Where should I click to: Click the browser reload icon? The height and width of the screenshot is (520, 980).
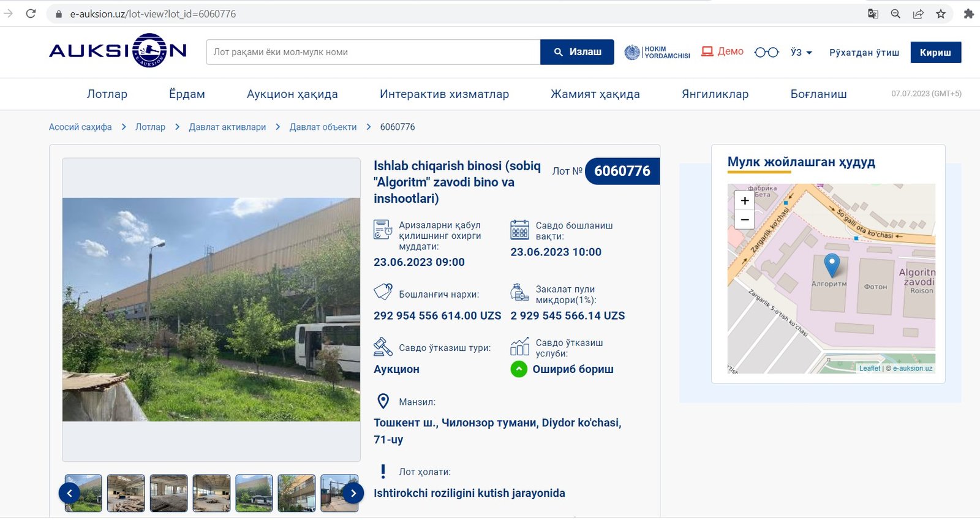31,13
